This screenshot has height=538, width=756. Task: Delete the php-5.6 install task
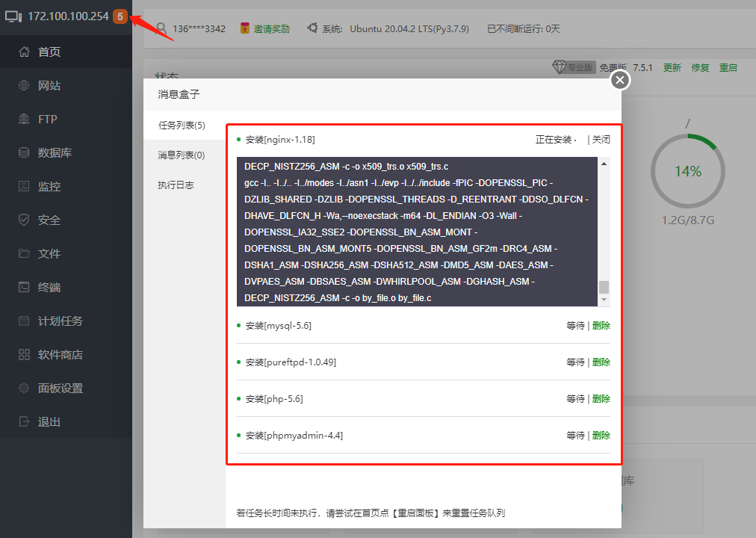coord(601,399)
